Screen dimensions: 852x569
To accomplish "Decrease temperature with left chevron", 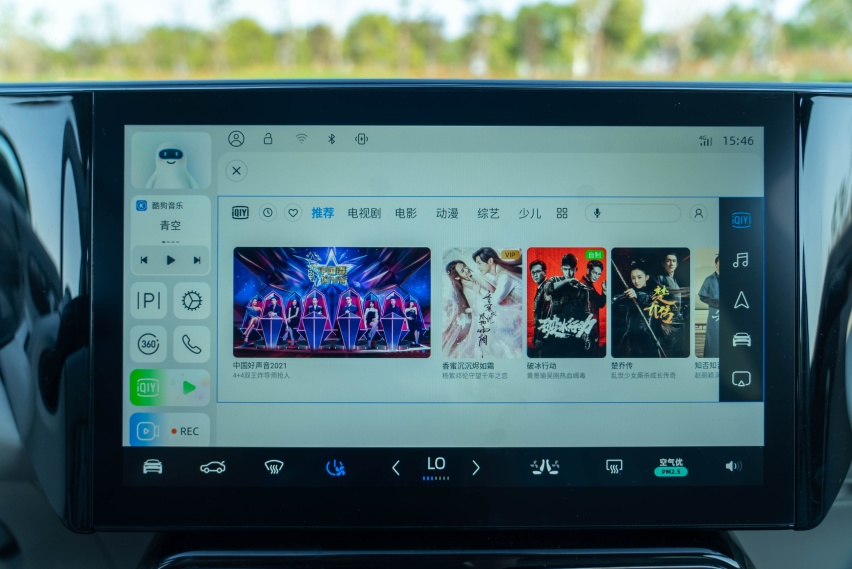I will 396,467.
